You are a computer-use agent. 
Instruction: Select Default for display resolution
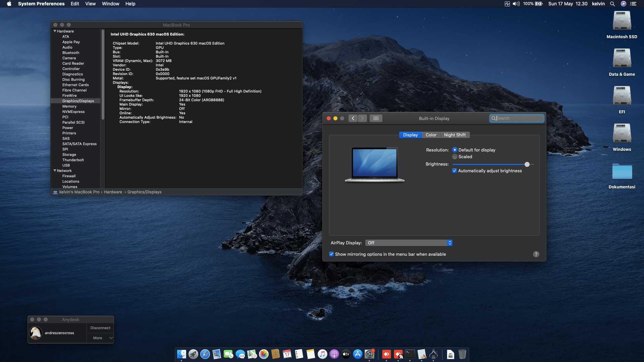[455, 150]
